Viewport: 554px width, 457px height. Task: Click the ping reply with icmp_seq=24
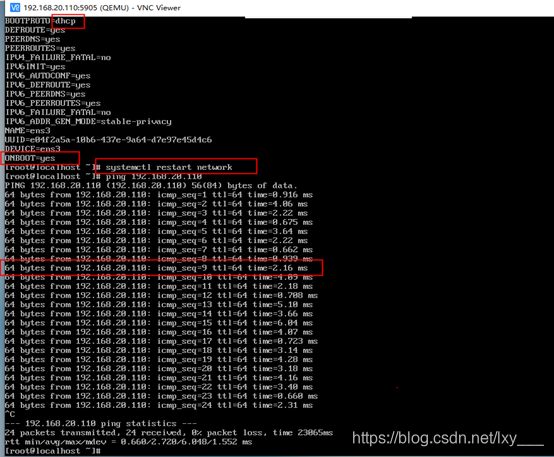(x=159, y=406)
